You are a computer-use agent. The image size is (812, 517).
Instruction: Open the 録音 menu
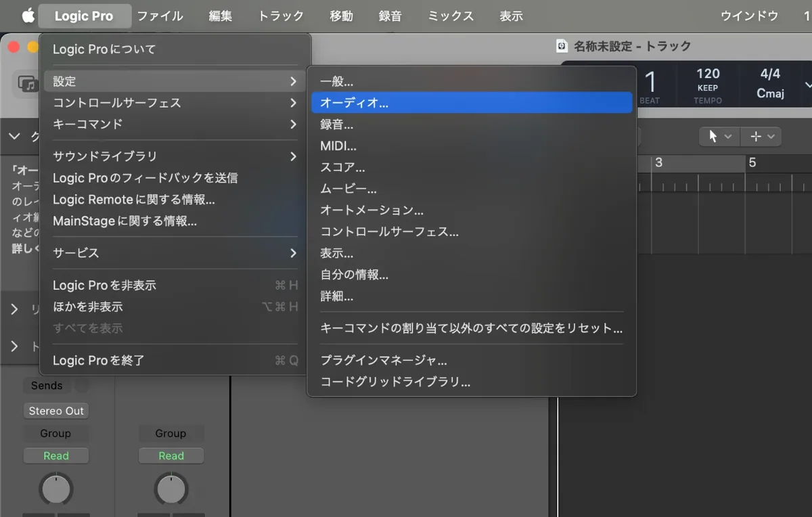(390, 16)
